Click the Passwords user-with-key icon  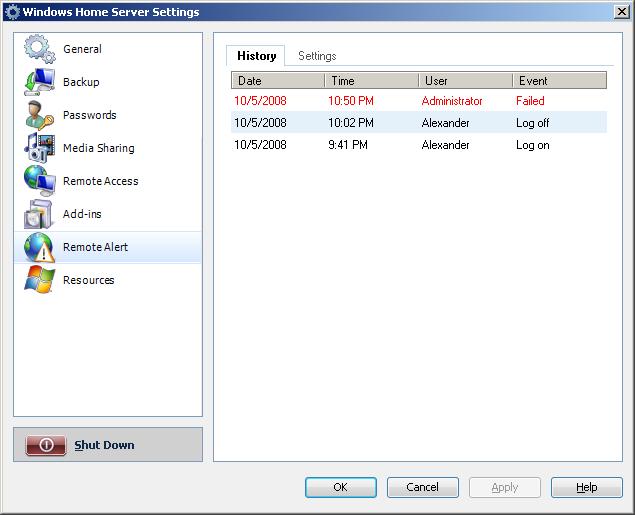pos(39,115)
